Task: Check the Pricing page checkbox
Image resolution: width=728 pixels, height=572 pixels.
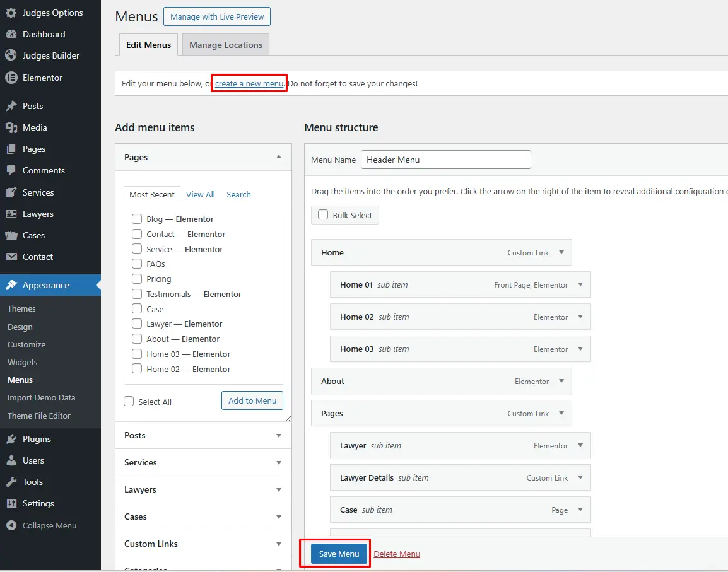Action: click(x=137, y=279)
